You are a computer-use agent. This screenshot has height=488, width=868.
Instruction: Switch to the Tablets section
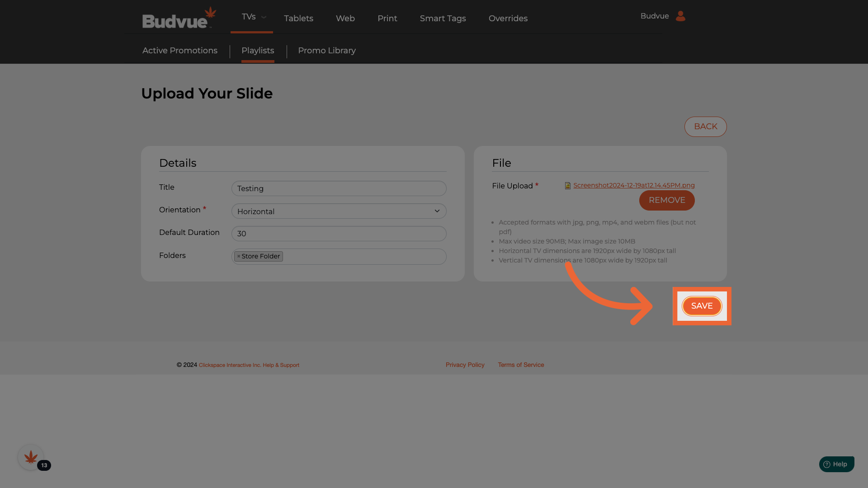pos(298,19)
